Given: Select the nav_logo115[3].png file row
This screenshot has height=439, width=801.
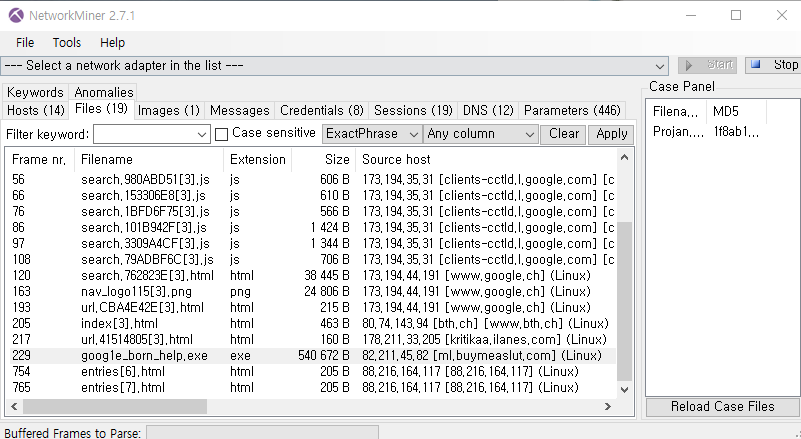Looking at the screenshot, I should 313,291.
